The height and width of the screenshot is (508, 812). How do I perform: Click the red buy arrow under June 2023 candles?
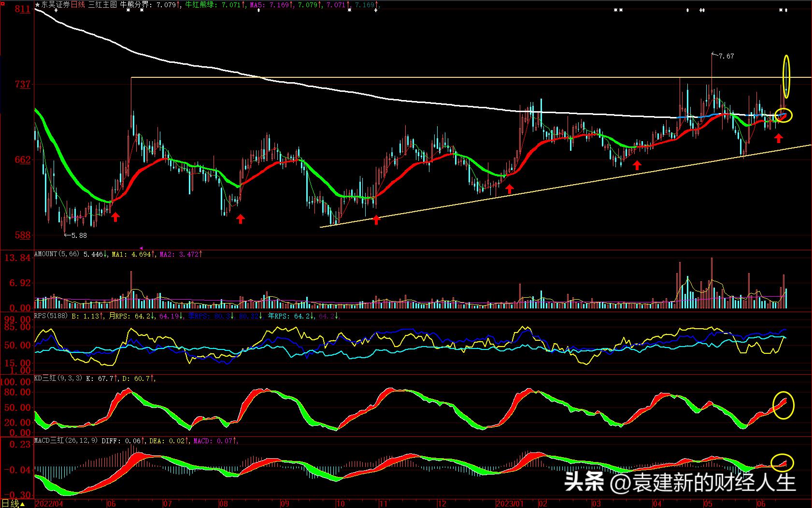[x=778, y=139]
